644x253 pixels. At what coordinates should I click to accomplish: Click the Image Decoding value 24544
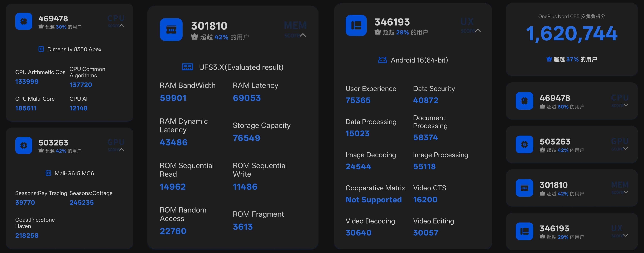pos(358,166)
